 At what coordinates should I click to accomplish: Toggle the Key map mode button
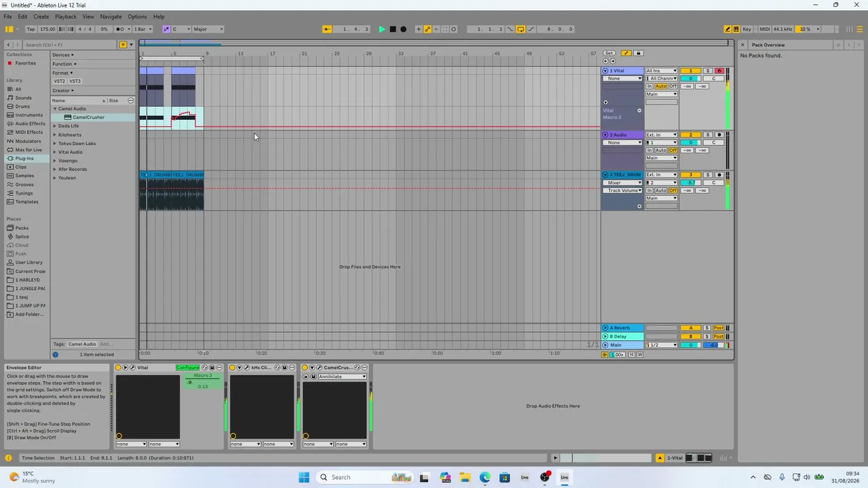[747, 29]
